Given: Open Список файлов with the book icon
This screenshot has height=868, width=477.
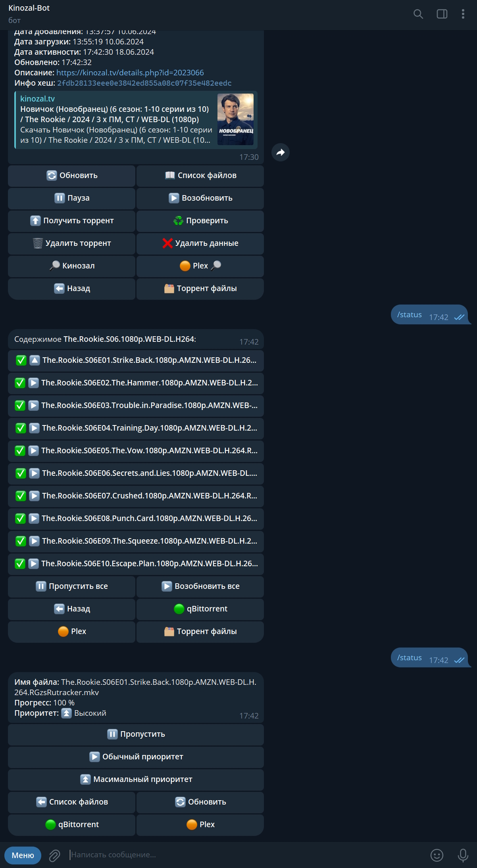Looking at the screenshot, I should 200,175.
